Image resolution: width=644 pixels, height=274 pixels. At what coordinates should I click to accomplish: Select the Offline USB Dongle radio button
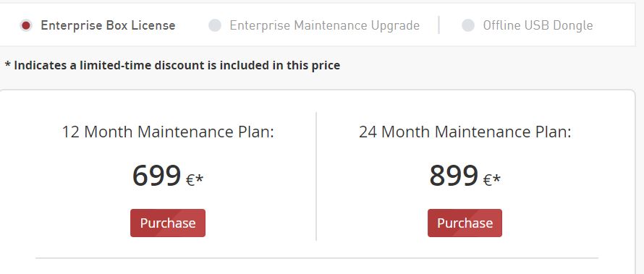(x=468, y=25)
